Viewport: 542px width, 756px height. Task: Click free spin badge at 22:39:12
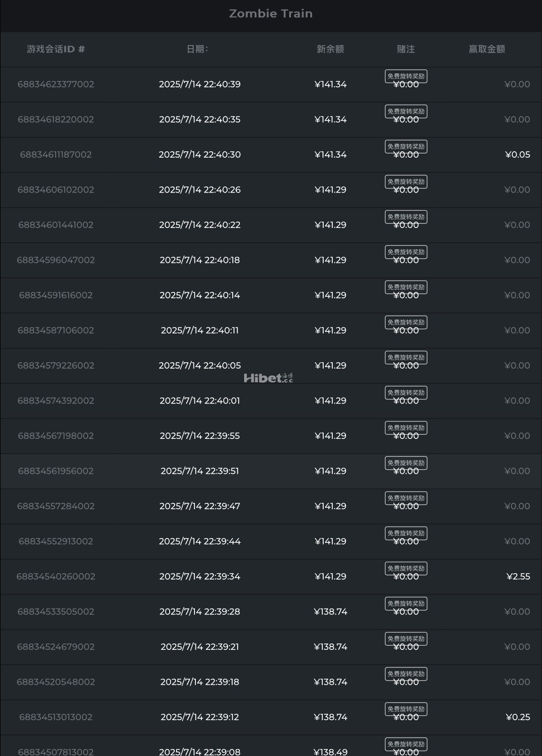click(406, 709)
